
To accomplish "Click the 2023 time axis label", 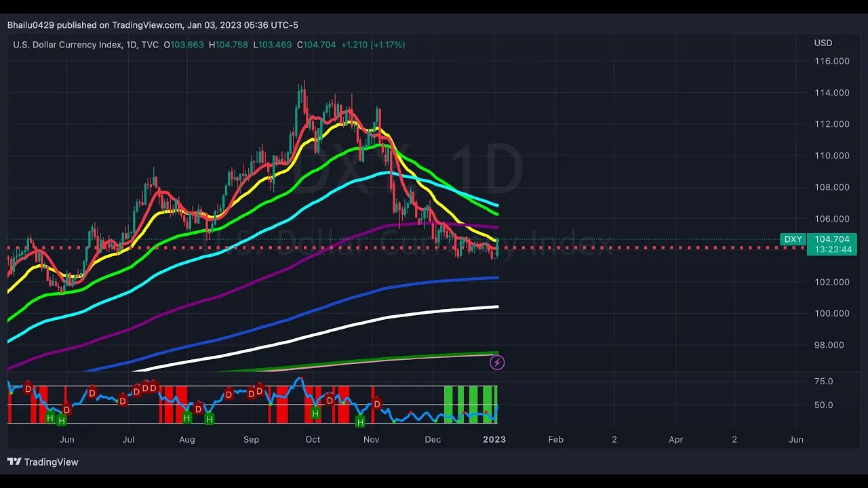I will coord(494,439).
